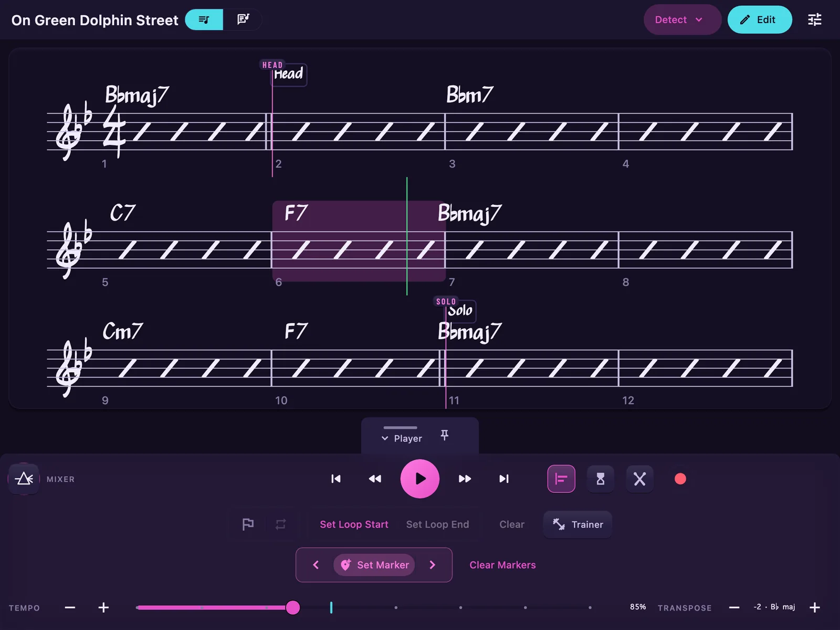The image size is (840, 630).
Task: Skip to the start of the song
Action: click(x=336, y=479)
